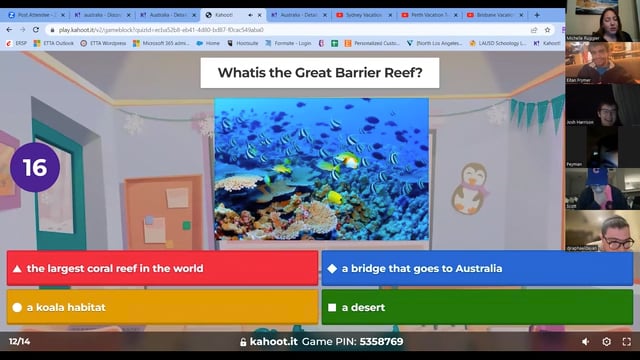
Task: Close the Perth Vacation tab
Action: tap(456, 15)
